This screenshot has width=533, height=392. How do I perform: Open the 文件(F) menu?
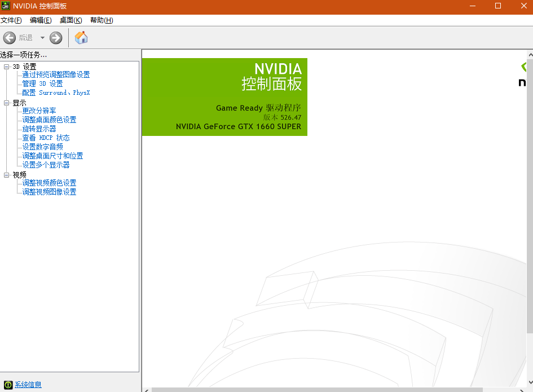[x=11, y=20]
